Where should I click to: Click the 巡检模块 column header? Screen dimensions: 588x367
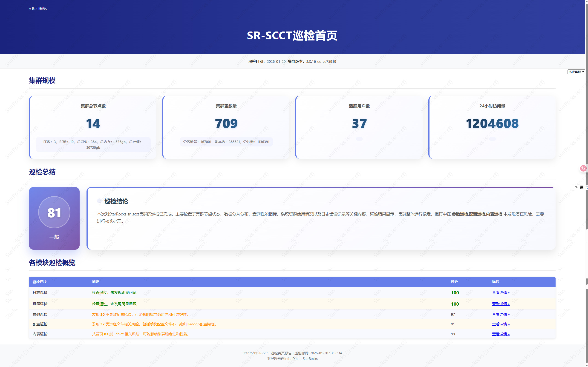pyautogui.click(x=40, y=281)
